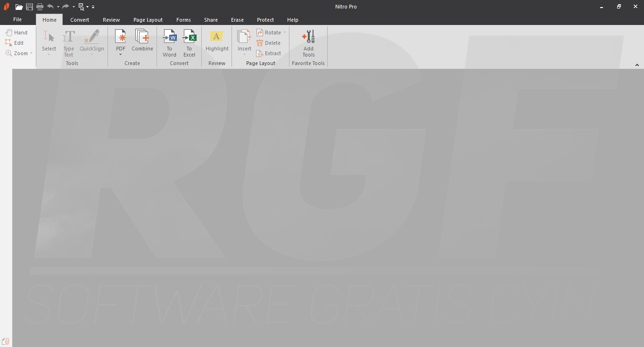Select the Highlight tool

[x=217, y=41]
